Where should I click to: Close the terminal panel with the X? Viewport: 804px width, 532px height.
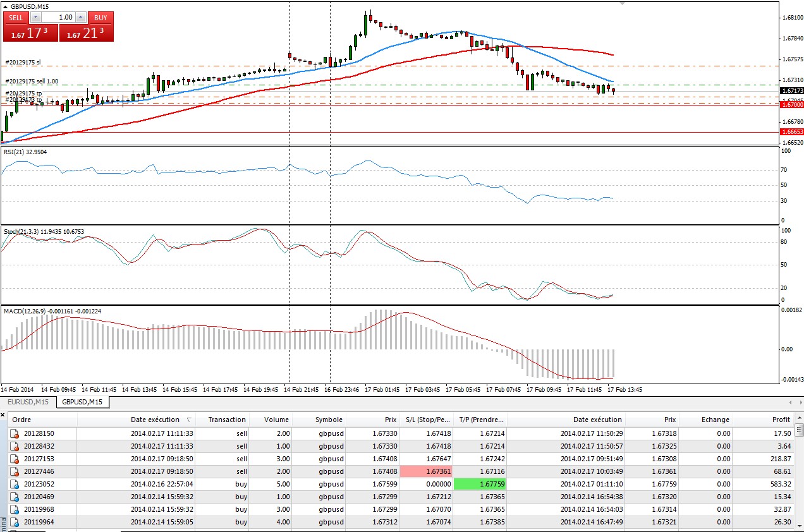(3, 415)
